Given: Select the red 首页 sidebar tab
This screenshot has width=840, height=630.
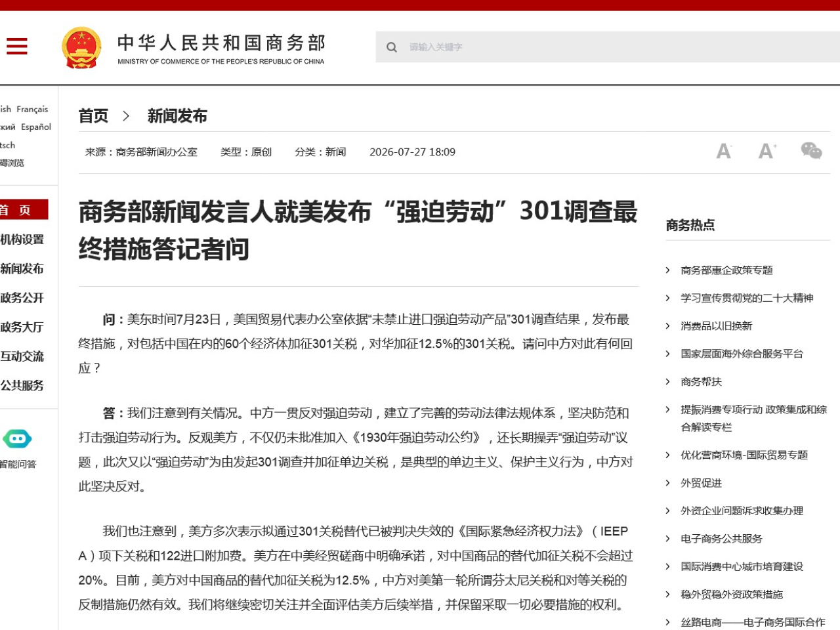Looking at the screenshot, I should coord(24,210).
